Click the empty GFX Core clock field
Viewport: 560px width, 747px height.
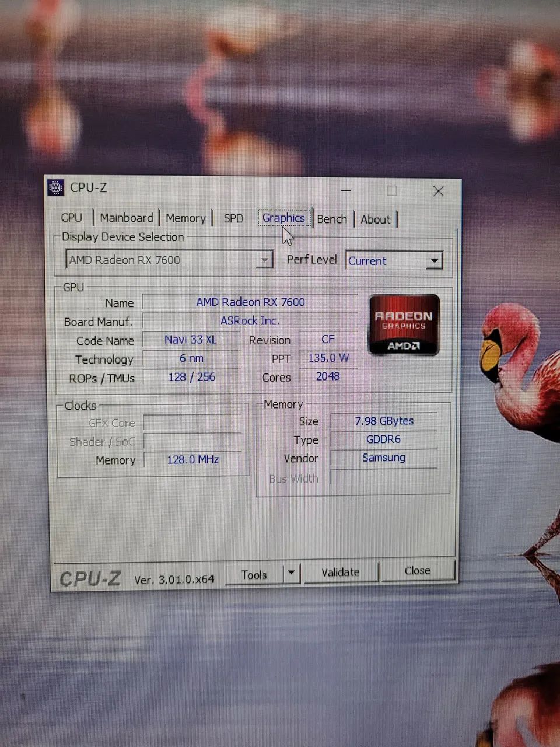192,423
